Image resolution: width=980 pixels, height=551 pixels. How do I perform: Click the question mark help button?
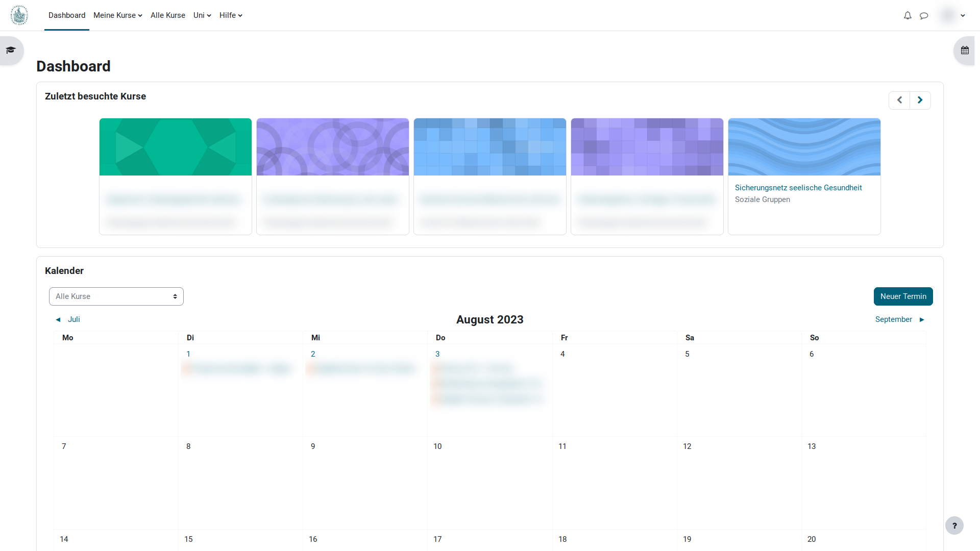tap(954, 525)
